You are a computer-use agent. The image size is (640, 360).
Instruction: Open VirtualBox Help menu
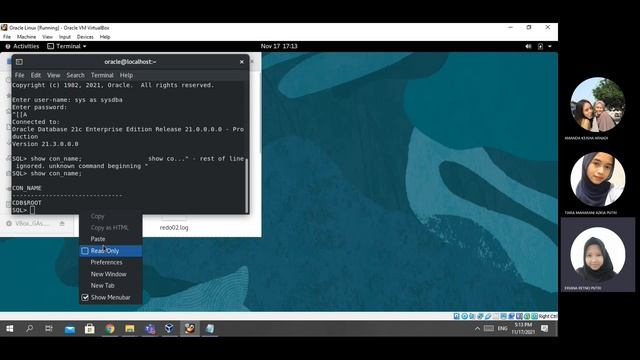click(x=105, y=37)
